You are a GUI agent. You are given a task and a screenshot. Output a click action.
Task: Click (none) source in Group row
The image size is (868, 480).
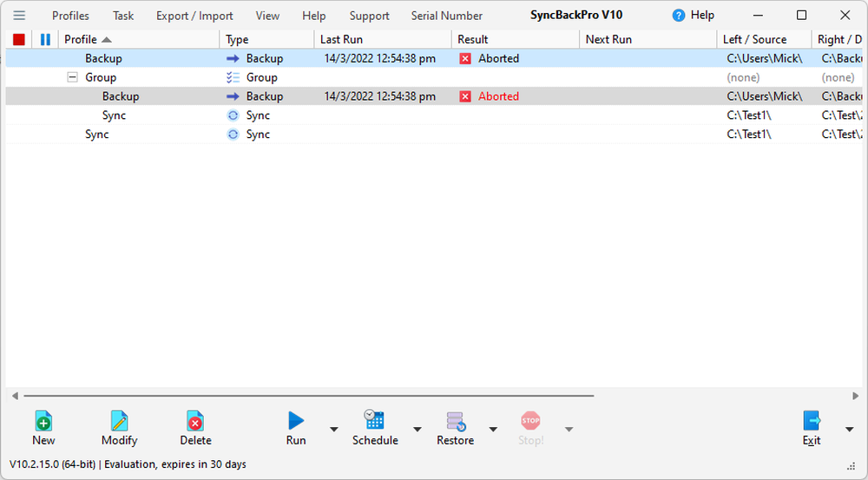(x=743, y=77)
